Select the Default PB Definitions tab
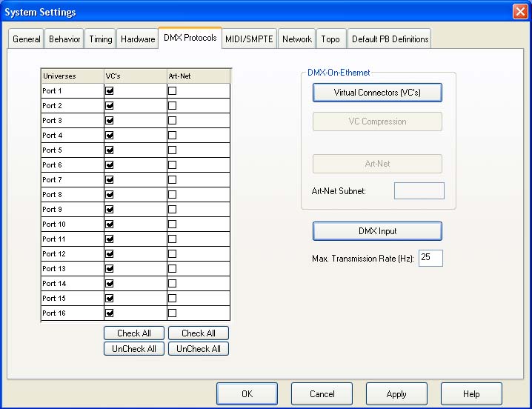Viewport: 532px width, 409px height. (389, 39)
